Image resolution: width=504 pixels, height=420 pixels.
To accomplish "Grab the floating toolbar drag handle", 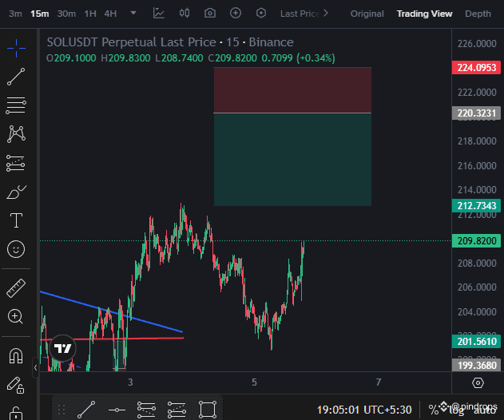I will 62,410.
